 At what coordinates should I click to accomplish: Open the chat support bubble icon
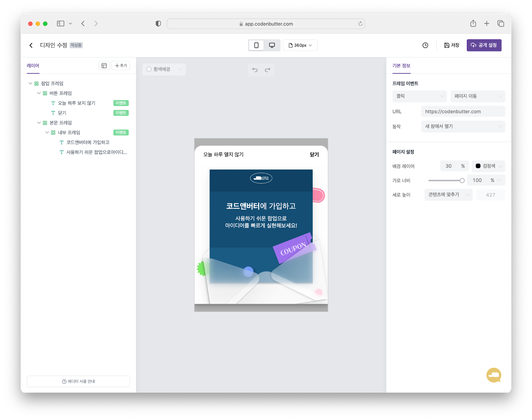(494, 375)
